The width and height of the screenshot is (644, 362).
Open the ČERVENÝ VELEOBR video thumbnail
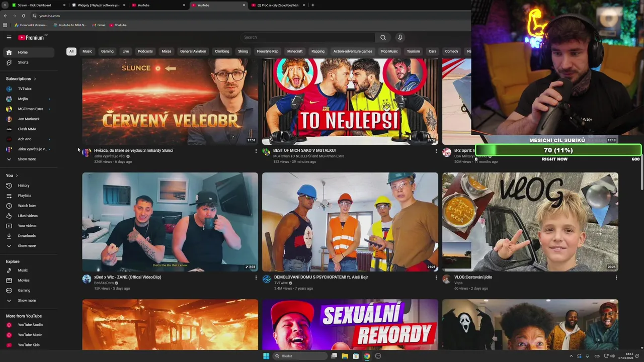[170, 102]
